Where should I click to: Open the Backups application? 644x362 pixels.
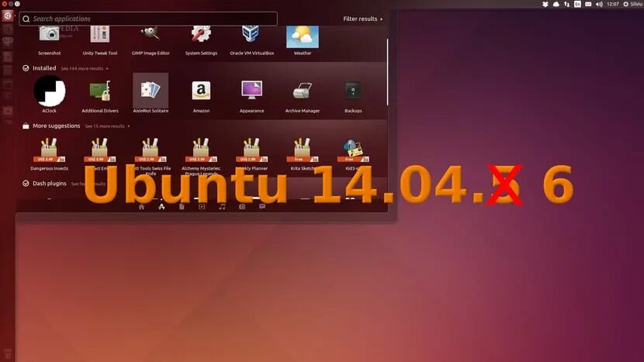pos(353,94)
